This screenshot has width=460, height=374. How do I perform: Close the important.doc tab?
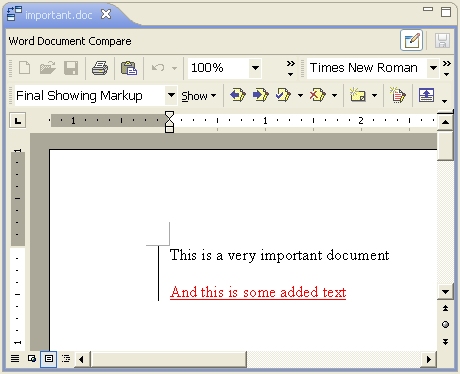106,14
